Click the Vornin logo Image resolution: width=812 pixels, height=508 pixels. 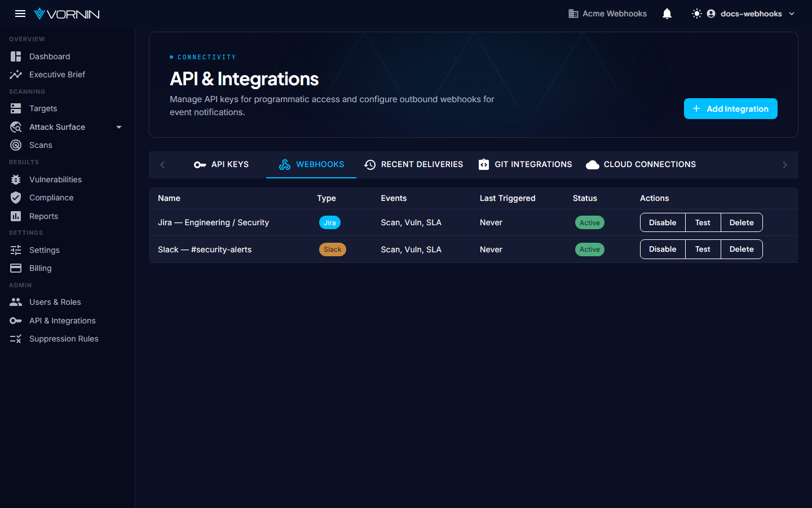pos(67,14)
